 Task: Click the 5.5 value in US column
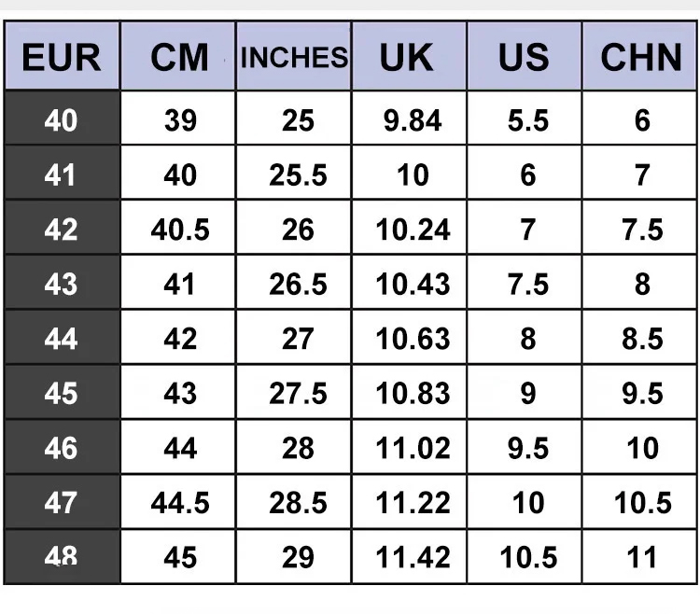(528, 120)
